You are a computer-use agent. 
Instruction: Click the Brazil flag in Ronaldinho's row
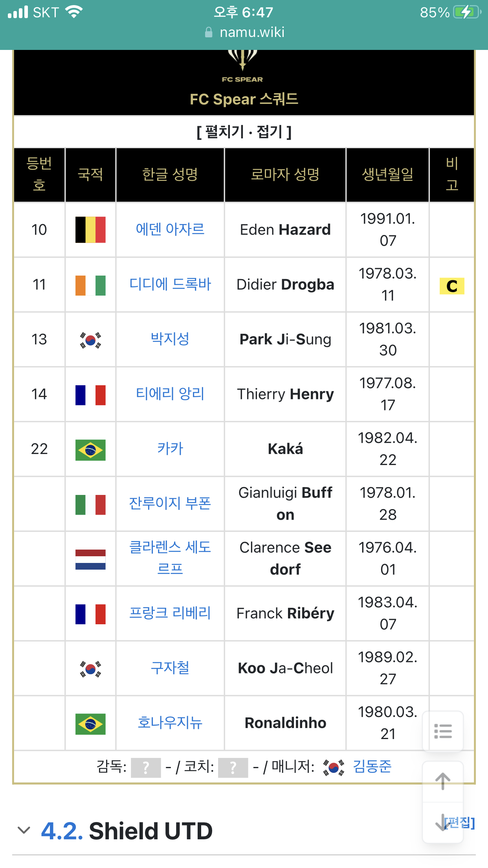click(90, 724)
